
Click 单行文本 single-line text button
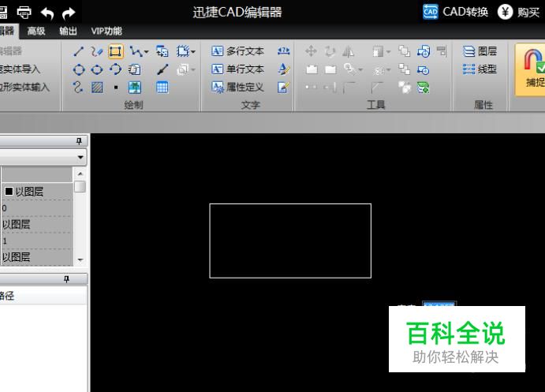pyautogui.click(x=237, y=69)
